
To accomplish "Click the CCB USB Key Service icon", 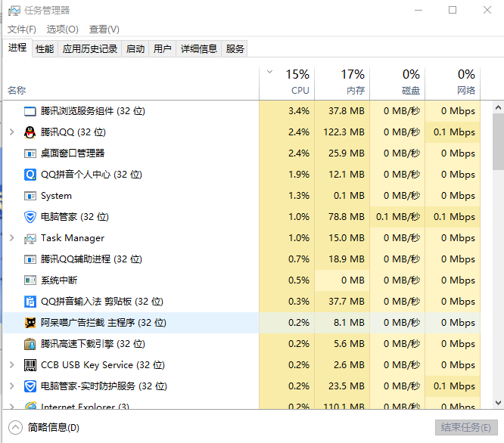I will [30, 365].
